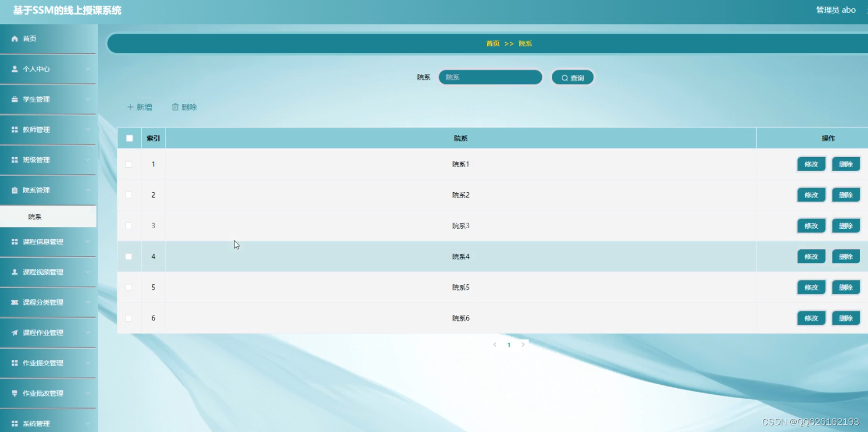Check the checkbox for row 院系3
The height and width of the screenshot is (432, 868).
129,226
